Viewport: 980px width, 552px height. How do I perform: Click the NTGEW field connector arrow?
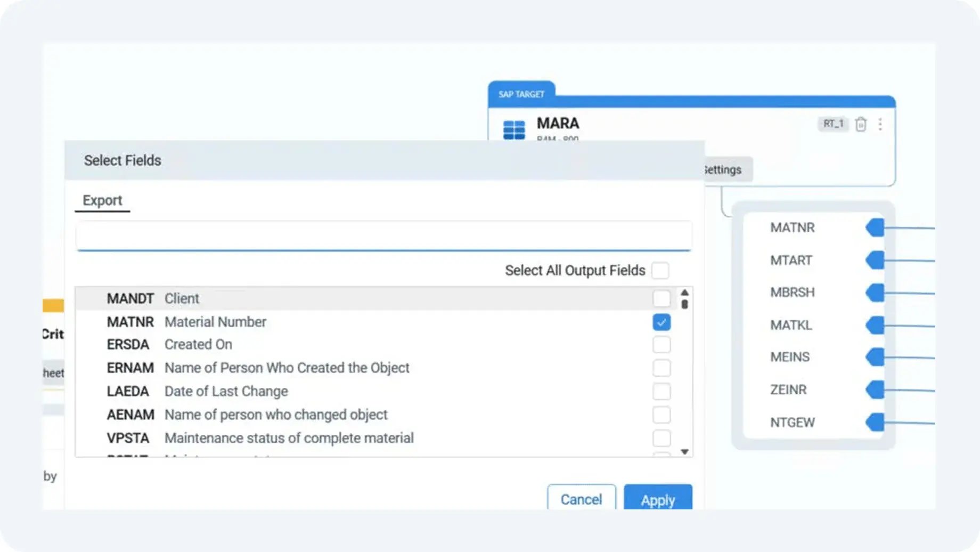pyautogui.click(x=875, y=422)
